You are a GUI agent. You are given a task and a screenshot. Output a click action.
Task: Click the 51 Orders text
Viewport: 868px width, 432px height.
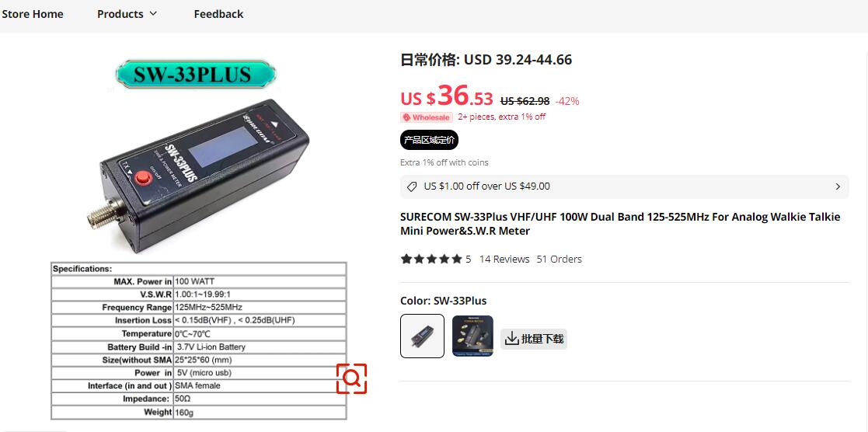(x=559, y=260)
